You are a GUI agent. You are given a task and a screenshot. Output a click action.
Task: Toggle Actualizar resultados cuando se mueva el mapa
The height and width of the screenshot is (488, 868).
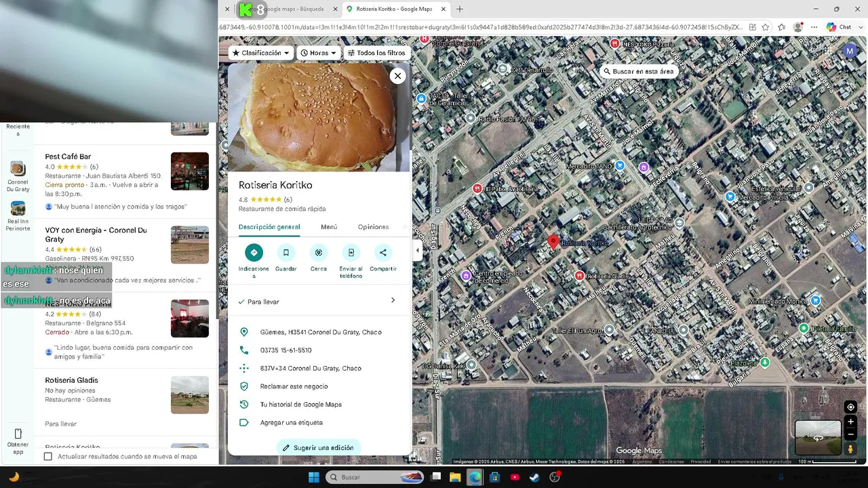(x=47, y=456)
